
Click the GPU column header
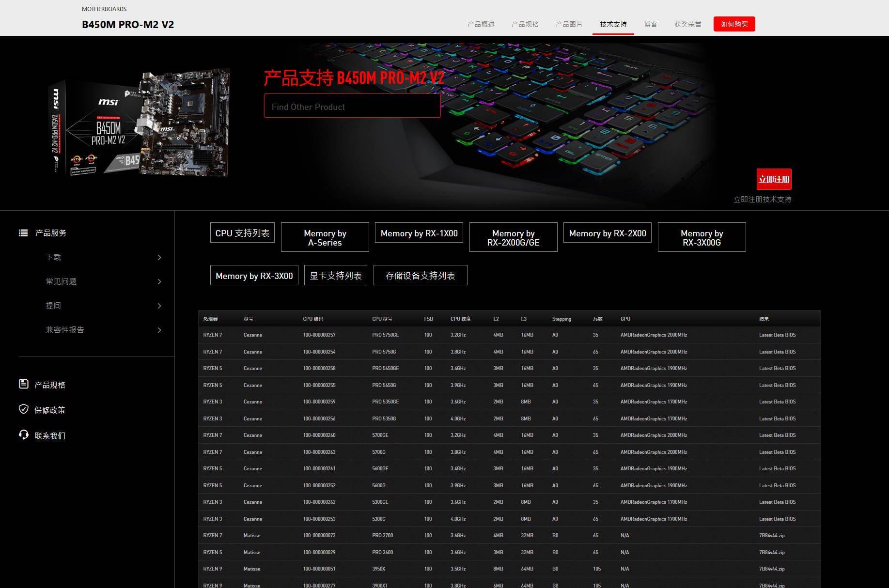[x=625, y=319]
